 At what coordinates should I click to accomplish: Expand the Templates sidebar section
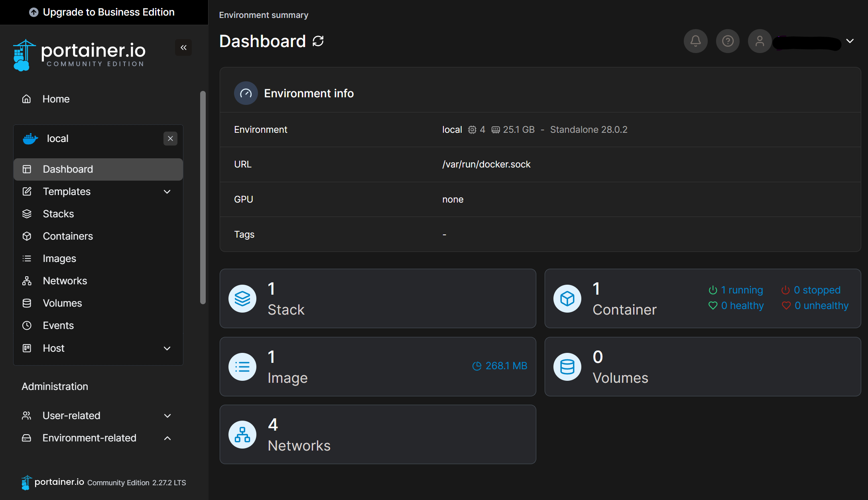[167, 192]
